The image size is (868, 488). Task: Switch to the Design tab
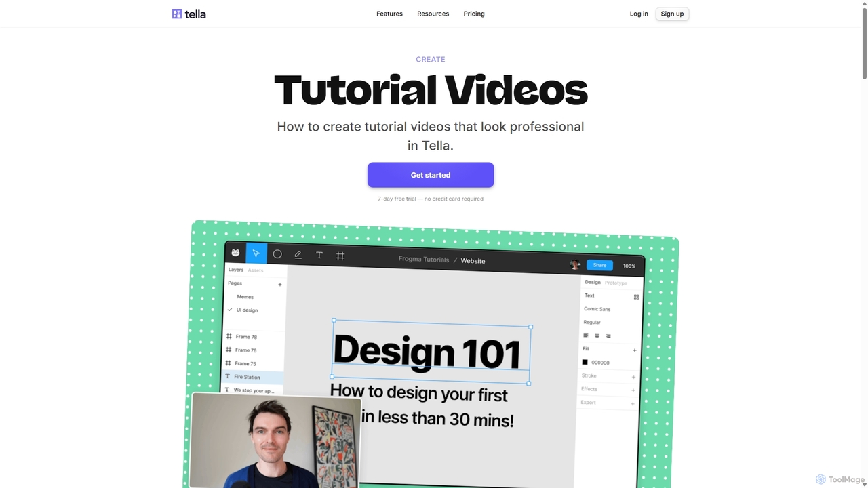pyautogui.click(x=593, y=282)
